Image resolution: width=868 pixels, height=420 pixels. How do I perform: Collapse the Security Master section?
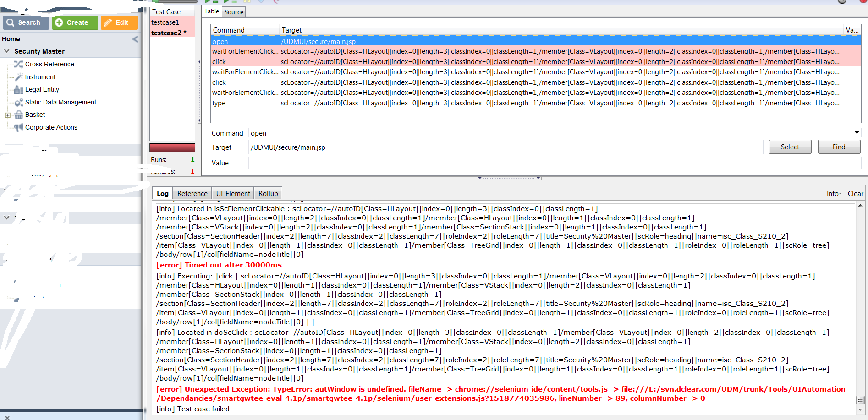click(7, 51)
